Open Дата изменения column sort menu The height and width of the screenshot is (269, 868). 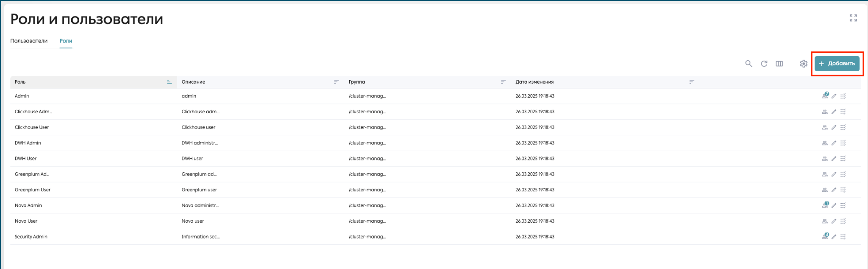click(x=691, y=82)
